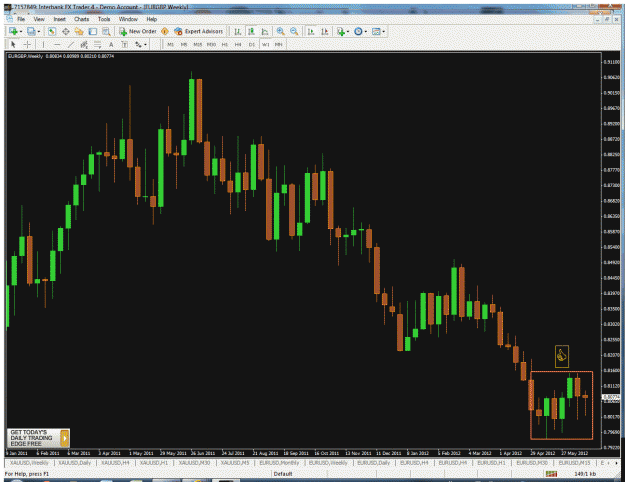Expand the Profiles dropdown arrow
625x482 pixels.
pos(39,31)
